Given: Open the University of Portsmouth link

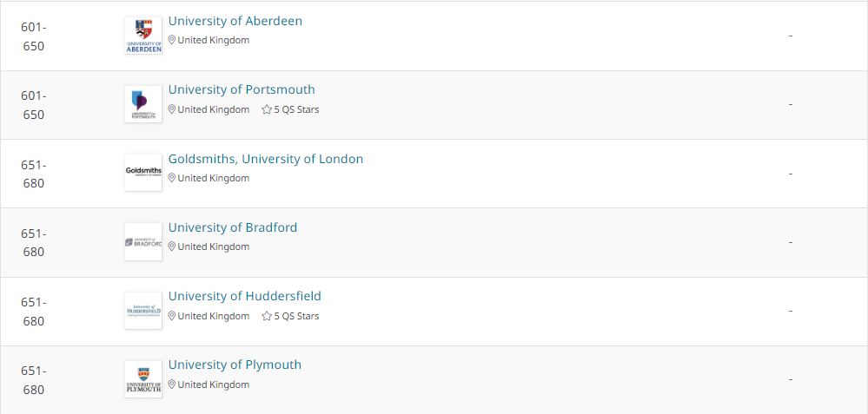Looking at the screenshot, I should pyautogui.click(x=242, y=89).
